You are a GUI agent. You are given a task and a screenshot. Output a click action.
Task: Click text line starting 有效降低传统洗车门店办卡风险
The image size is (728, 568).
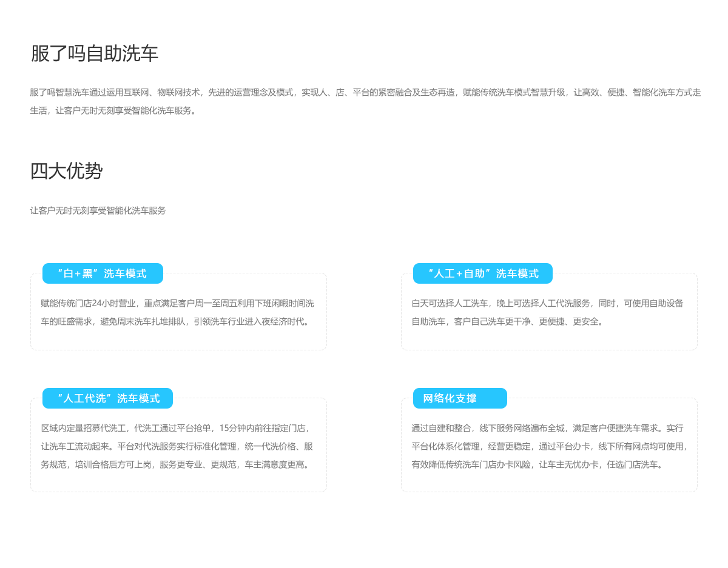(538, 464)
